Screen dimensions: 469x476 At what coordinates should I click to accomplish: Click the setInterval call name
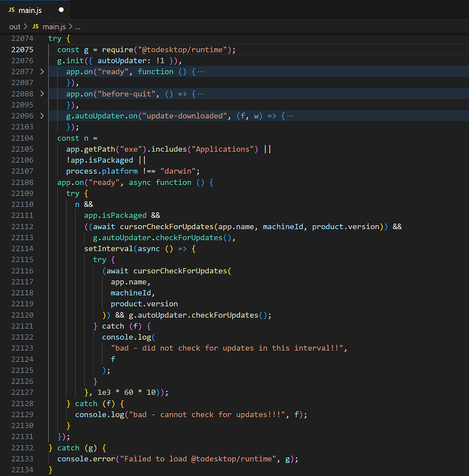(x=109, y=249)
